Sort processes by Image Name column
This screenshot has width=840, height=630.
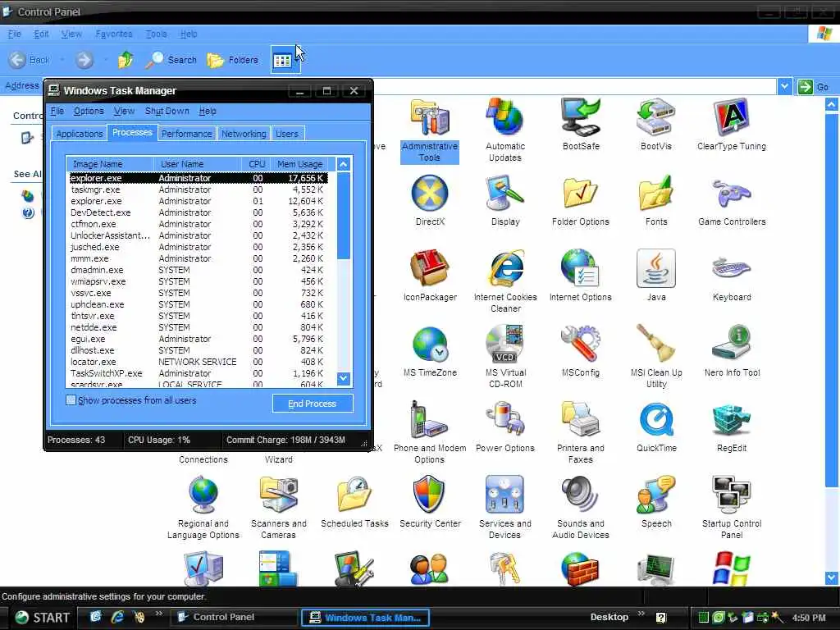(x=110, y=164)
